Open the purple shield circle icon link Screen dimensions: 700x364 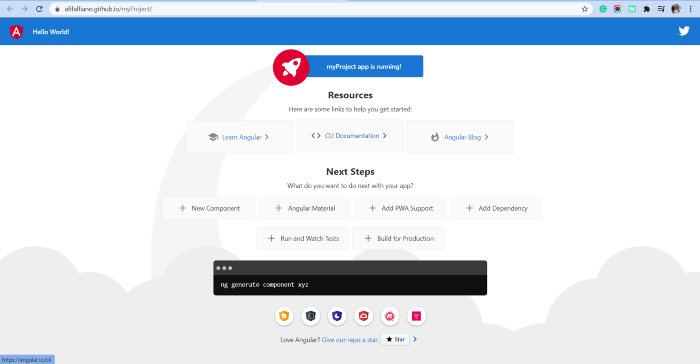coord(337,316)
